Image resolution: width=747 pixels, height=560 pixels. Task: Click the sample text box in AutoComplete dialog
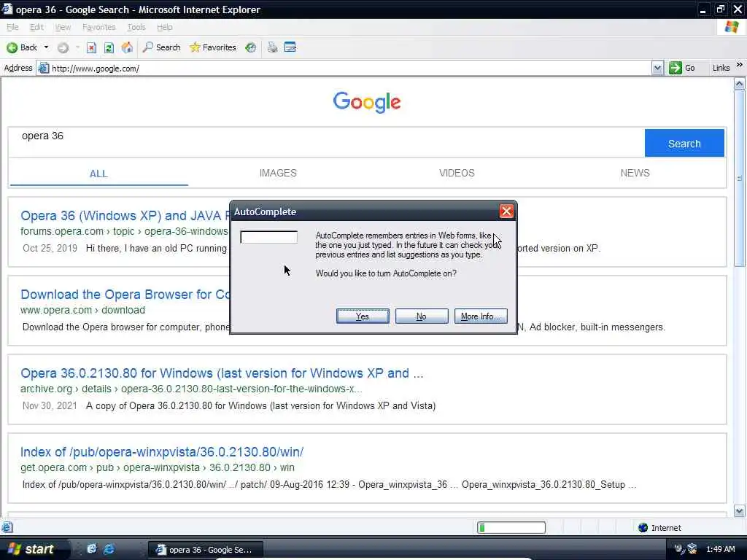[268, 237]
